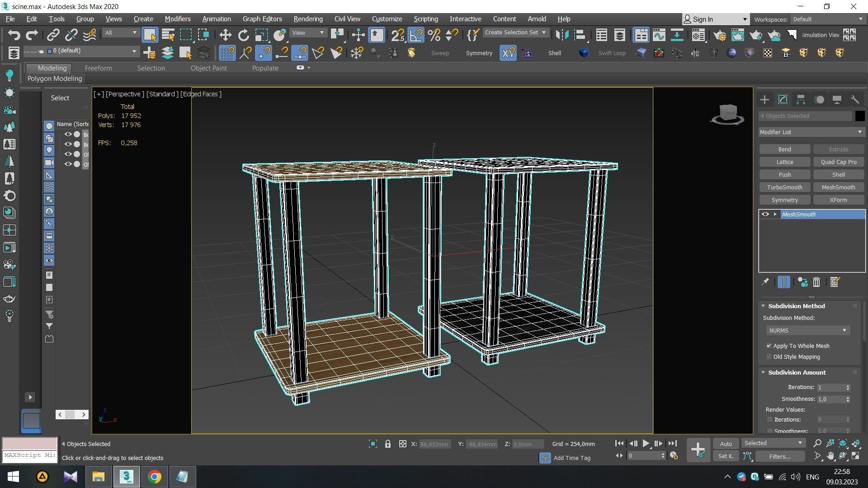Screen dimensions: 868x488
Task: Toggle Apply To Whole Mesh checkbox
Action: [769, 346]
